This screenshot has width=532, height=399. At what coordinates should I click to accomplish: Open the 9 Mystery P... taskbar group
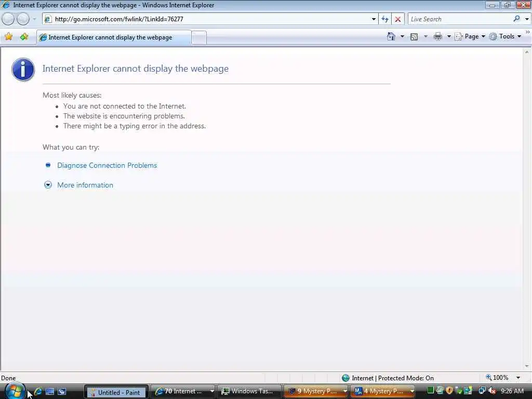tap(316, 392)
